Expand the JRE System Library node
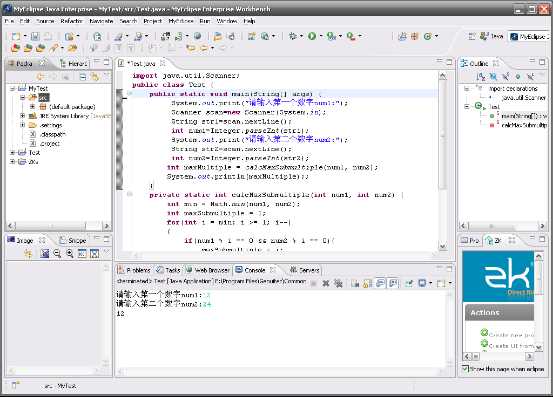The height and width of the screenshot is (397, 553). [23, 116]
